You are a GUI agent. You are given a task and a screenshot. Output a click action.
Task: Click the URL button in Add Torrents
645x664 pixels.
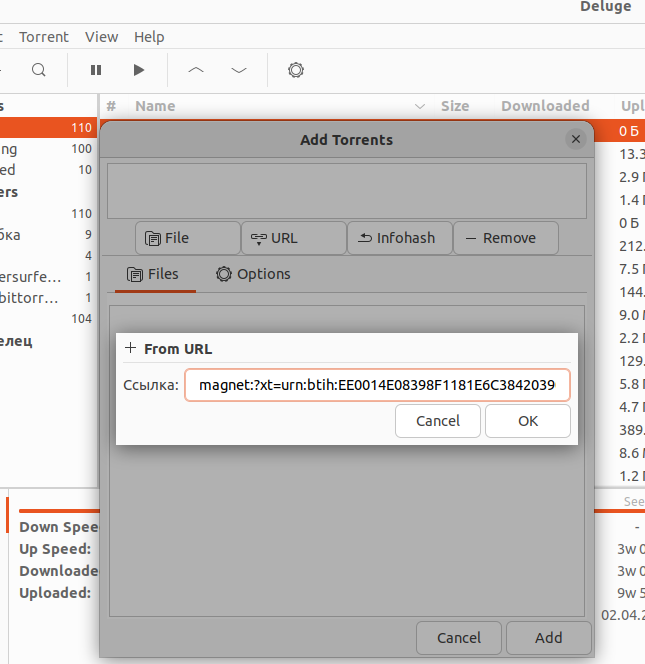click(x=294, y=238)
